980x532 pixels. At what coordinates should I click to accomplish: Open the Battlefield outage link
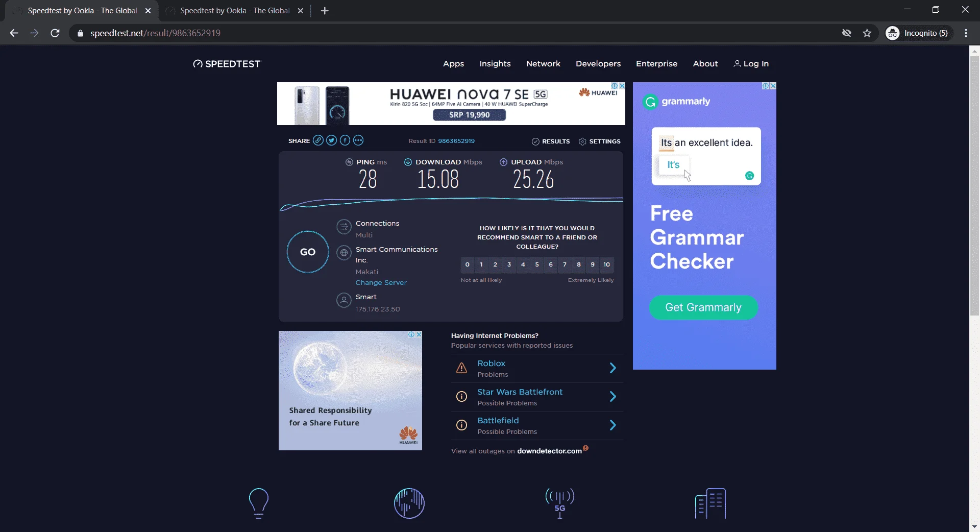pos(498,421)
